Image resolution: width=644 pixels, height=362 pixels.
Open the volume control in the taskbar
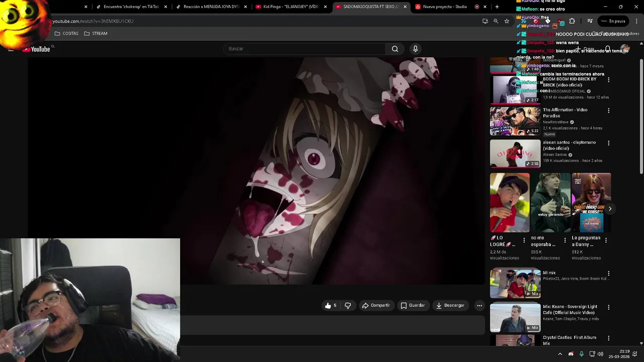600,354
